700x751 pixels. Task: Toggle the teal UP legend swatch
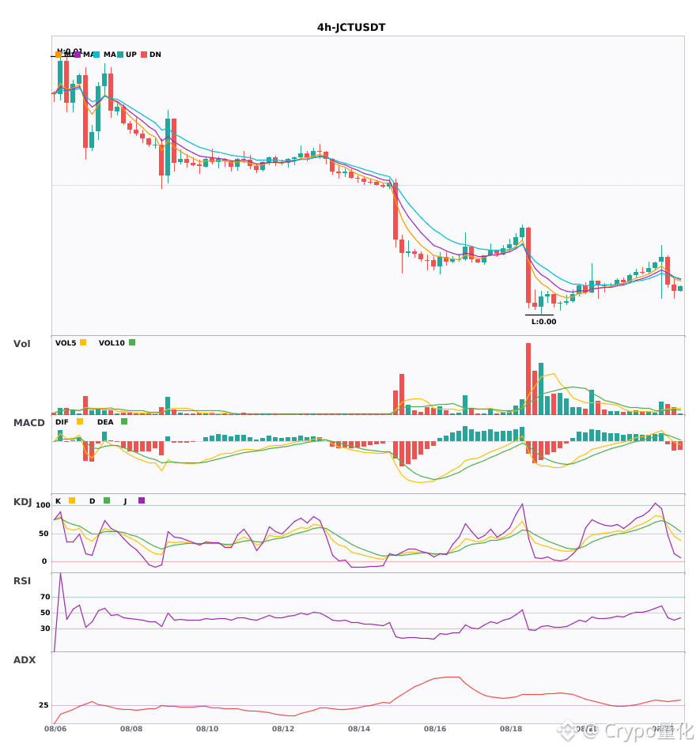(120, 55)
